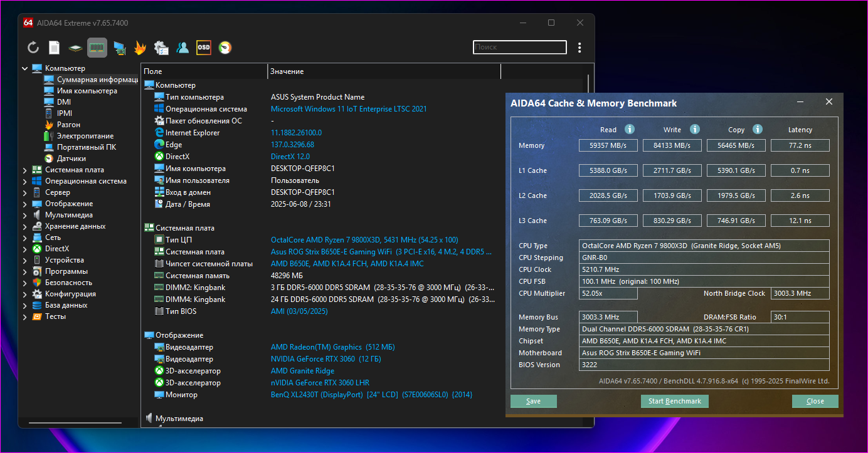The height and width of the screenshot is (453, 868).
Task: Click the Refresh toolbar icon
Action: 33,48
